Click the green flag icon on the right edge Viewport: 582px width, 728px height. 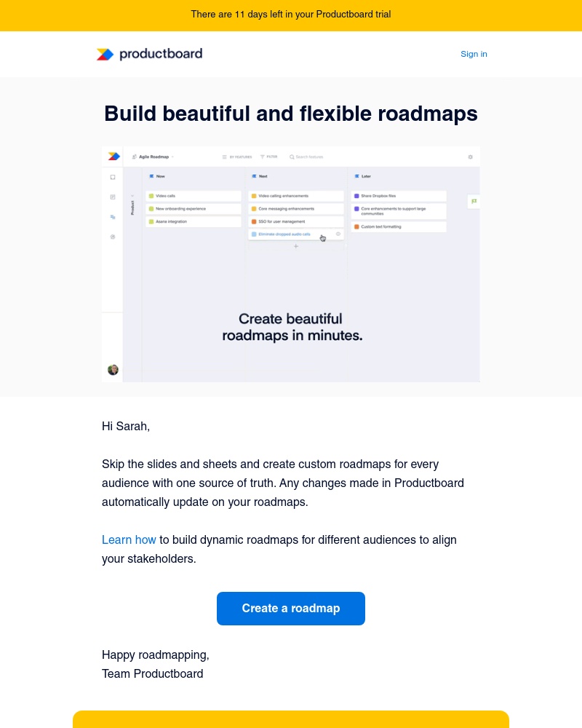click(x=474, y=202)
